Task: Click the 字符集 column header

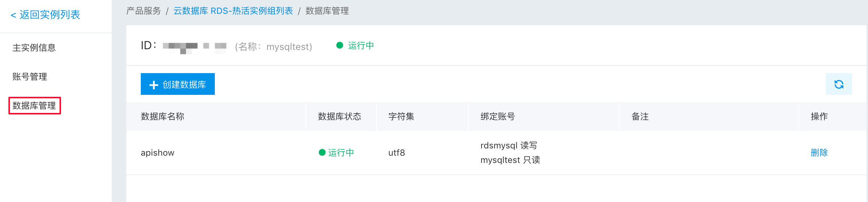Action: tap(401, 117)
